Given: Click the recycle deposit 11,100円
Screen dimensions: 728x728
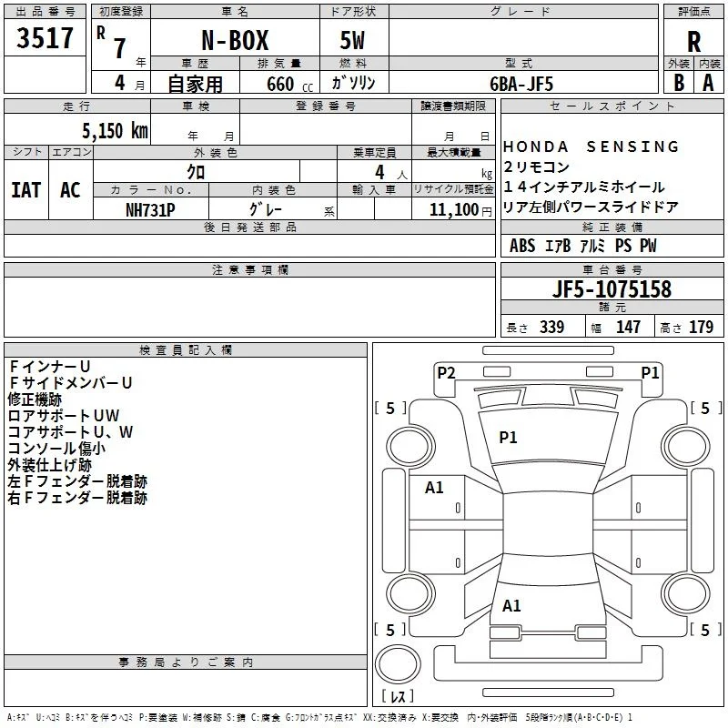Looking at the screenshot, I should click(460, 210).
